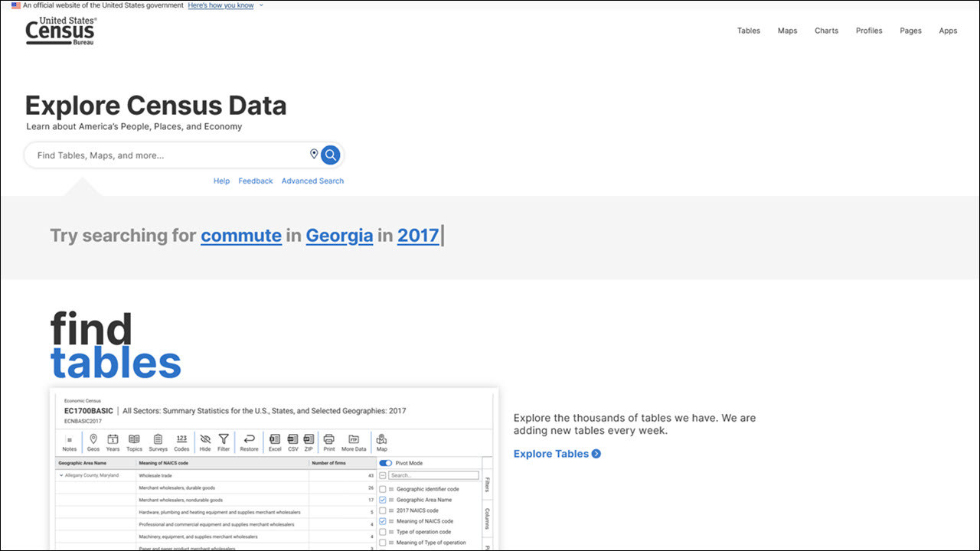Click Geographic Area Name column header

[x=96, y=463]
